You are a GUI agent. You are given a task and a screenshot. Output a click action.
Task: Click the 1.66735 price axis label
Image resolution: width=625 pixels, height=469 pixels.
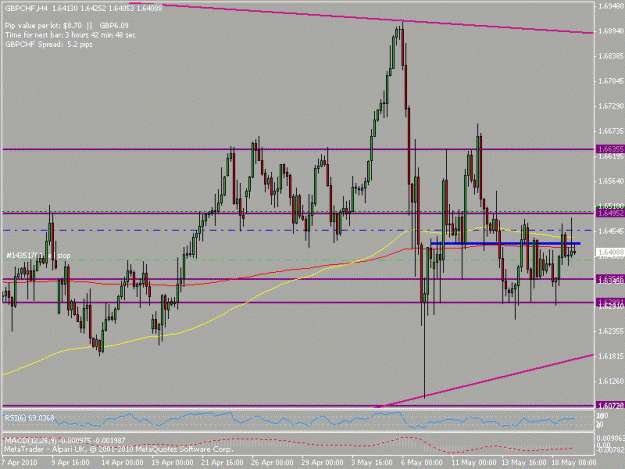(x=610, y=131)
